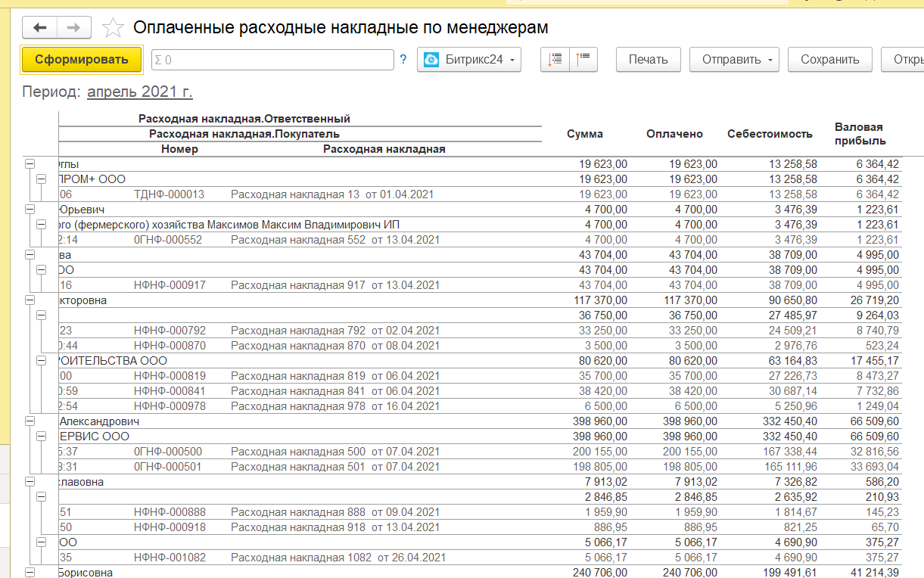Click the Печать button
The height and width of the screenshot is (578, 924).
[648, 60]
